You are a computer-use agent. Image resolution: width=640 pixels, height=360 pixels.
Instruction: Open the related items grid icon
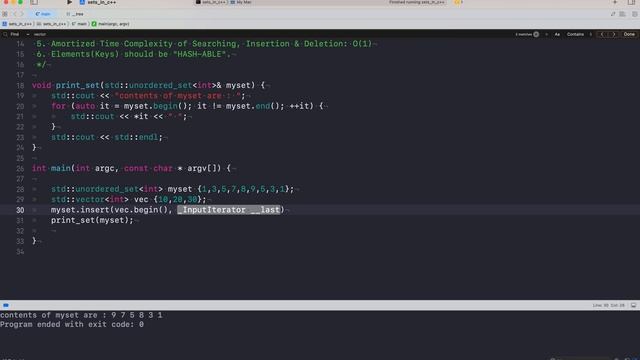(x=5, y=14)
